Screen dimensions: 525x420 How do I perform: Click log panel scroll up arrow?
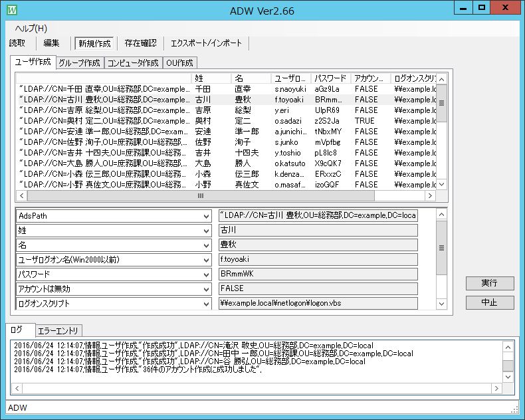(x=508, y=348)
